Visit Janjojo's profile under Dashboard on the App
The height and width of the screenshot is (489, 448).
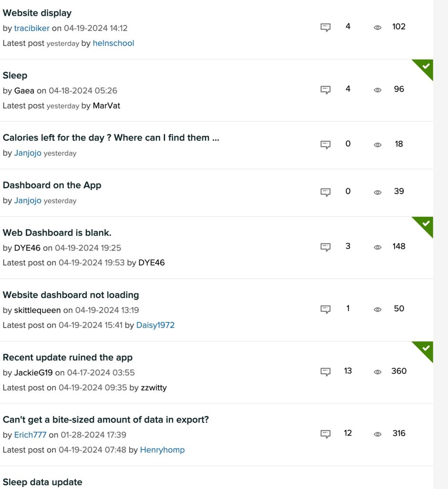point(28,201)
